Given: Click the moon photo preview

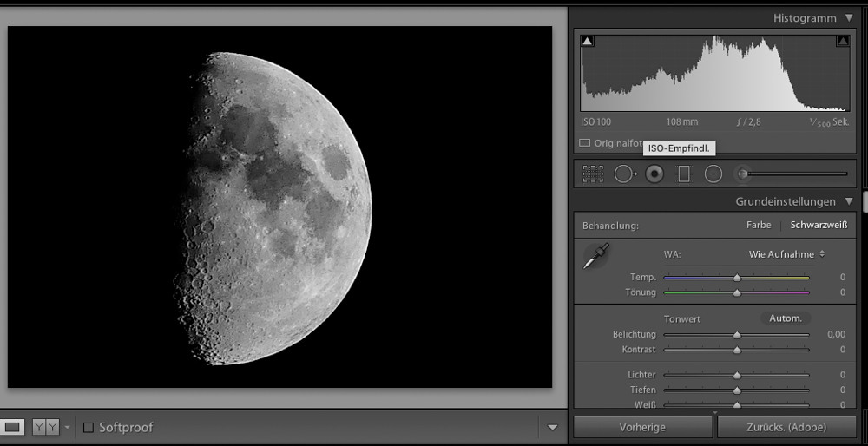Looking at the screenshot, I should (x=279, y=207).
